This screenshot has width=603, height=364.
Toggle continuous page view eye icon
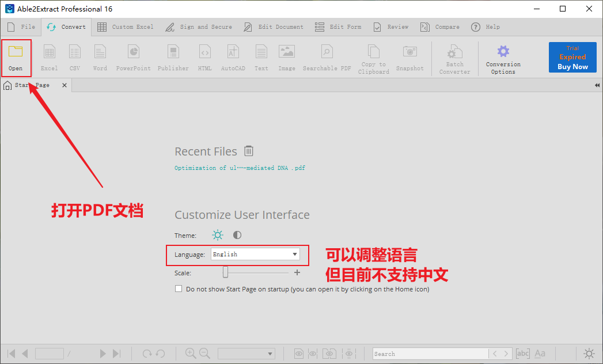pos(313,354)
